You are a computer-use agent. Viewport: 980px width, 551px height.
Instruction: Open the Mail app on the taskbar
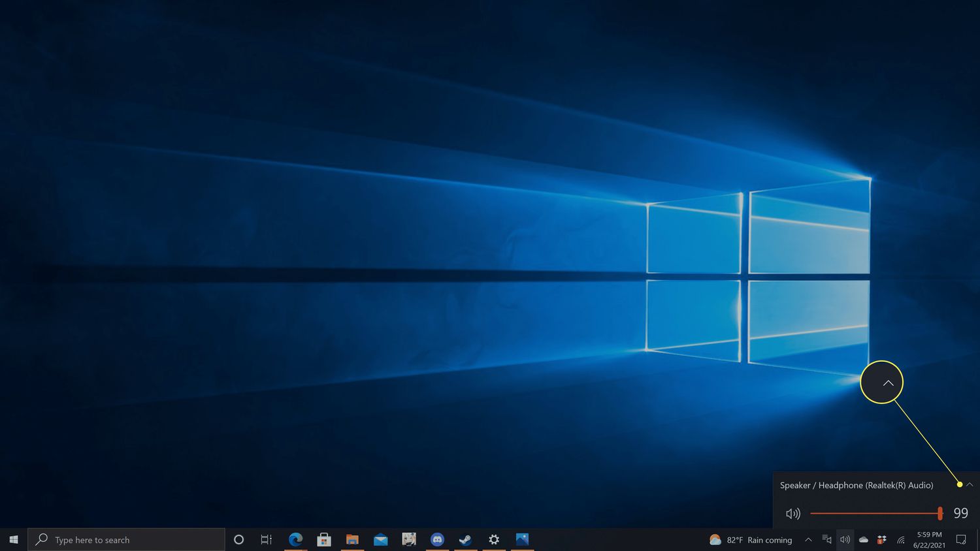pyautogui.click(x=381, y=539)
